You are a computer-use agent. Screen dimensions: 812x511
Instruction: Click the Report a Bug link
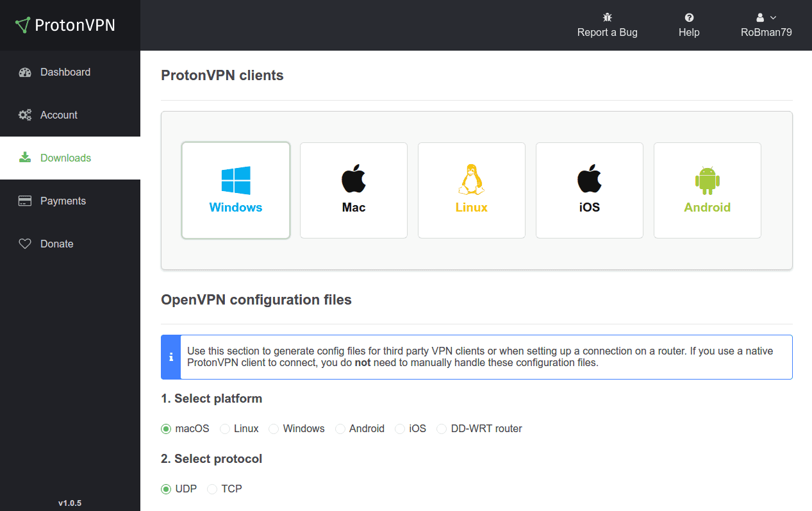pos(607,32)
